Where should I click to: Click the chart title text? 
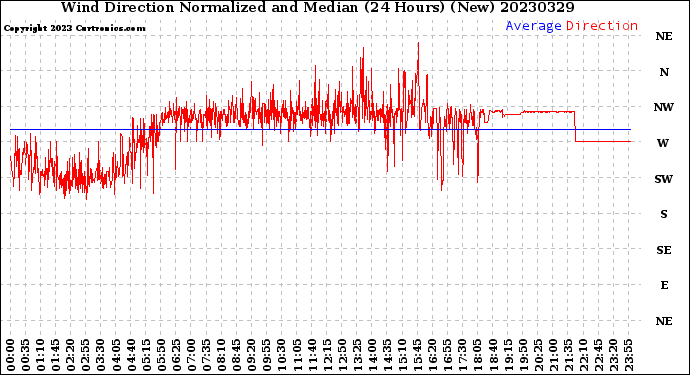click(x=318, y=7)
